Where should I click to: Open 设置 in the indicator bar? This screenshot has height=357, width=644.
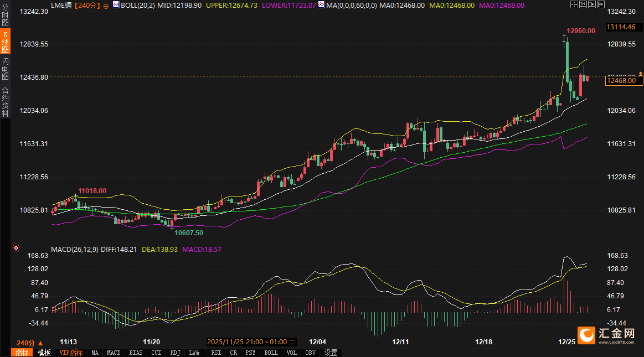[x=331, y=353]
